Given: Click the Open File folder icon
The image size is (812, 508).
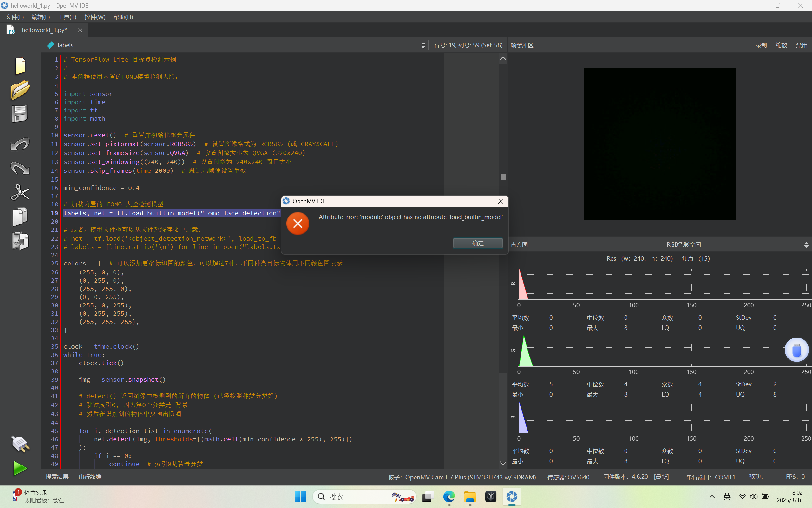Looking at the screenshot, I should (x=20, y=90).
